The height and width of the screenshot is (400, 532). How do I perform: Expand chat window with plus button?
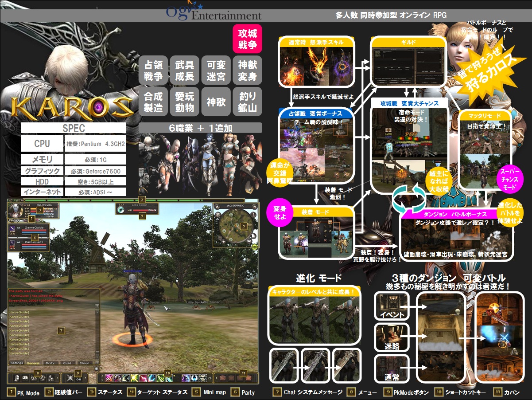[97, 306]
